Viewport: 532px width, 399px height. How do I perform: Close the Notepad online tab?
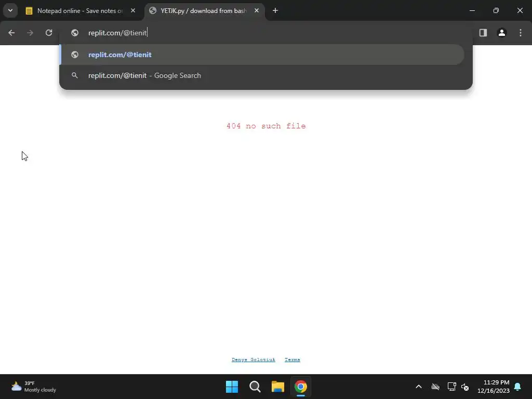[133, 10]
